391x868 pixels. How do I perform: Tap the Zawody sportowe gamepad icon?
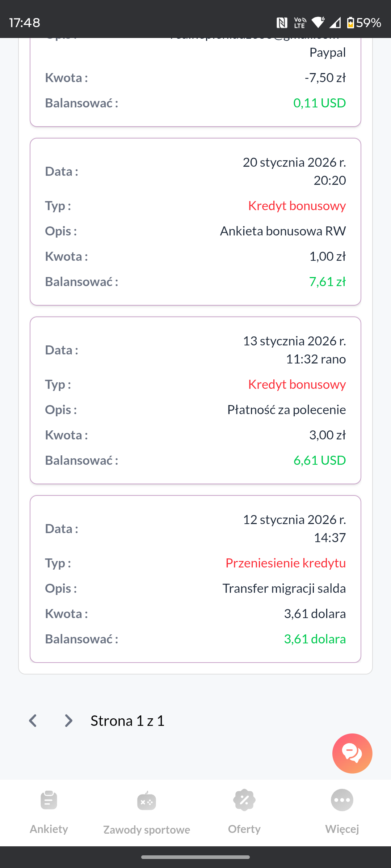[147, 801]
